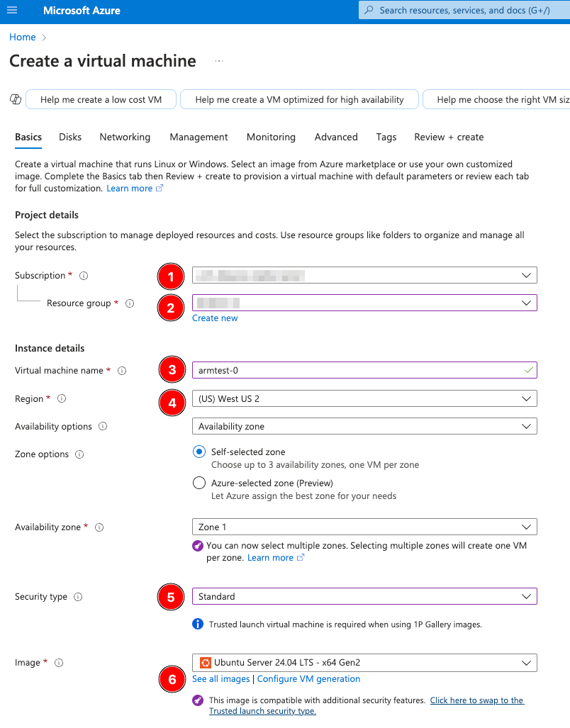Click Help me create VM optimized for high availability
This screenshot has width=570, height=728.
coord(299,99)
